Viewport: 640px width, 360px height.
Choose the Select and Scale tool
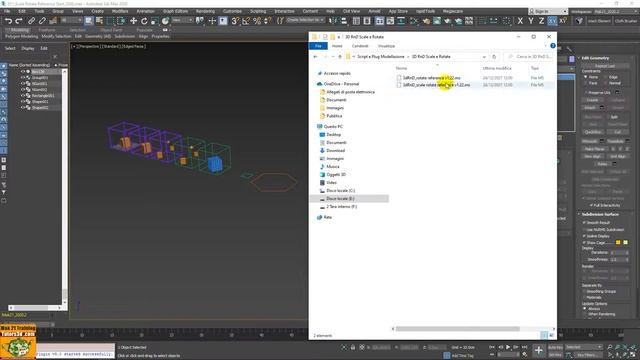(x=154, y=20)
